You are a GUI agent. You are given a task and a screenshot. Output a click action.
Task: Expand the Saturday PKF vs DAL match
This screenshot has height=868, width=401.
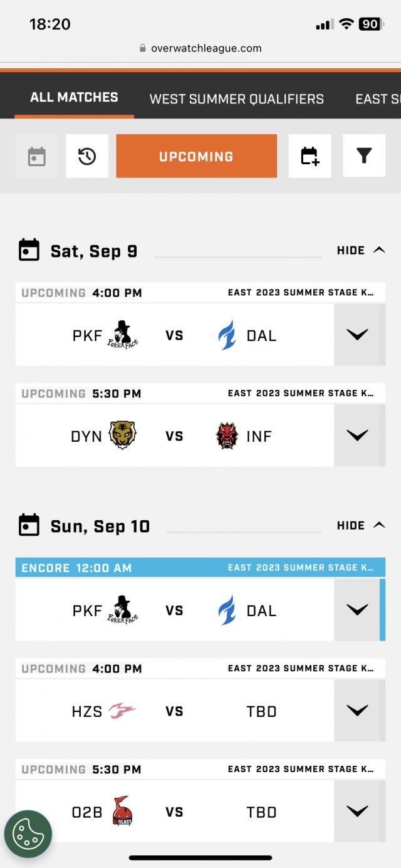coord(357,335)
